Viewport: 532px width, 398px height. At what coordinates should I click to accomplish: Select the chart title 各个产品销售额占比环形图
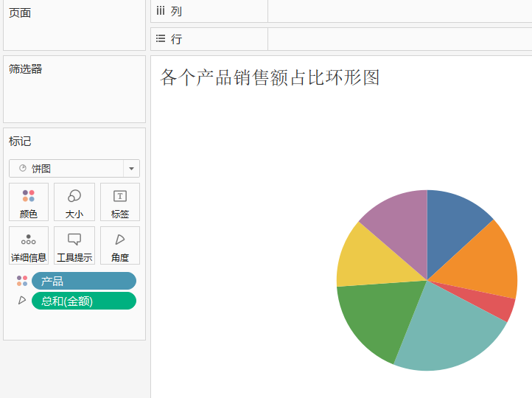(x=270, y=77)
